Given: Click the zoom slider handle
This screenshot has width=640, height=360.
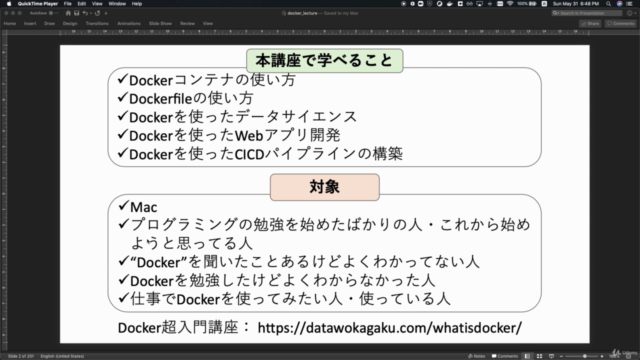Looking at the screenshot, I should point(584,356).
